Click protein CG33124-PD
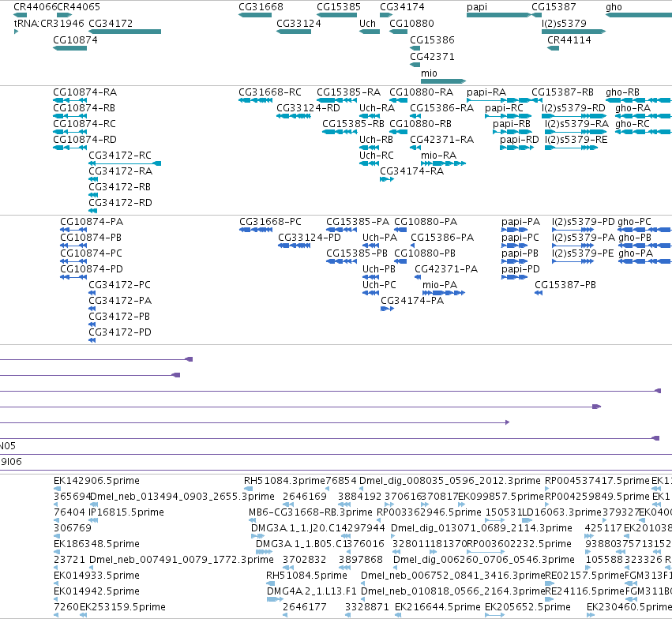 (x=310, y=238)
